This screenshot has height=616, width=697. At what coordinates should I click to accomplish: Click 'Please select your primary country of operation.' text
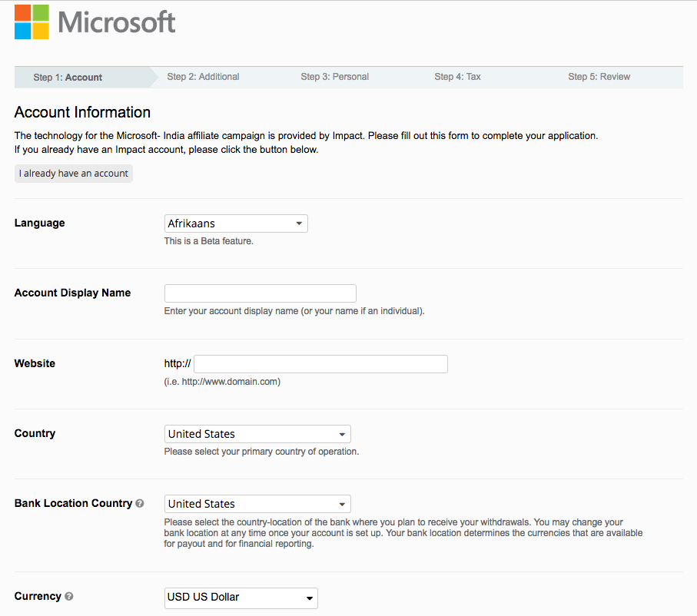(x=261, y=452)
